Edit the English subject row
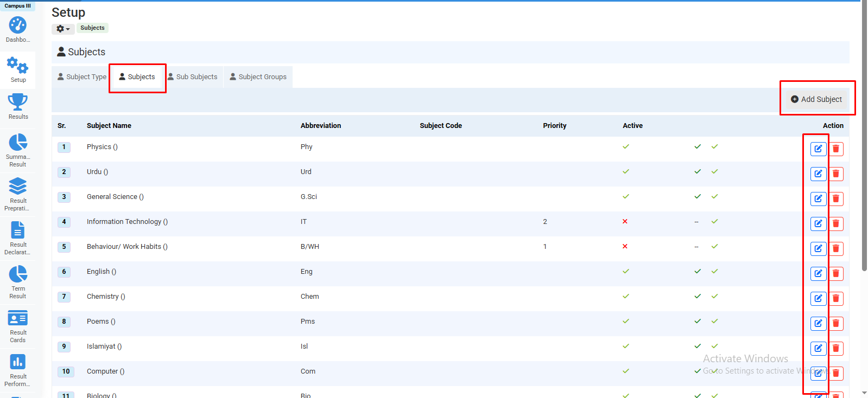Viewport: 868px width, 398px height. pos(818,273)
